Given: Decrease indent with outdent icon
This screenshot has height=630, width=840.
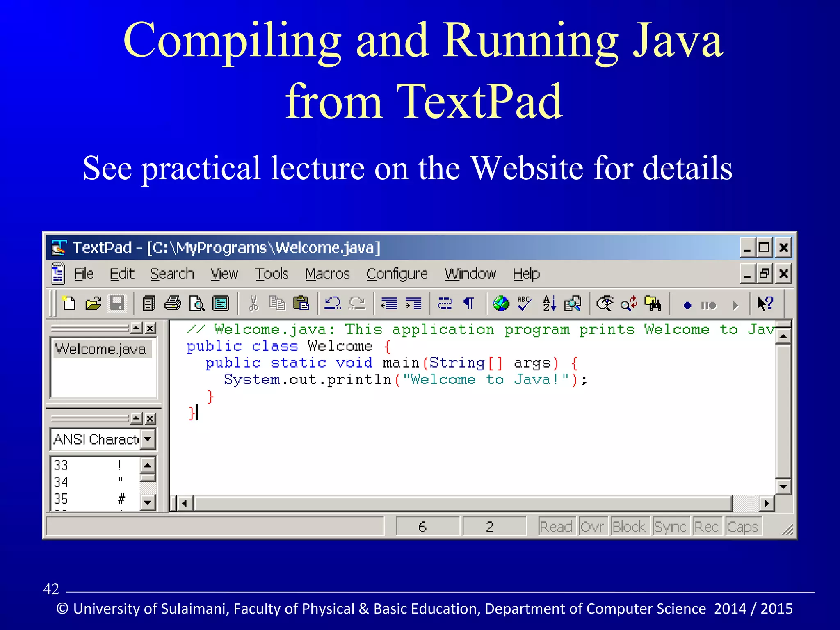Looking at the screenshot, I should pos(389,304).
